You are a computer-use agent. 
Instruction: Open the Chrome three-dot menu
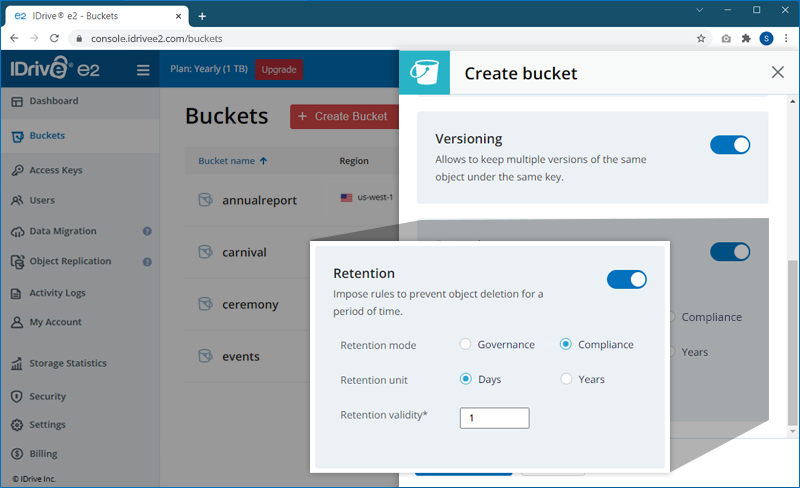click(786, 38)
